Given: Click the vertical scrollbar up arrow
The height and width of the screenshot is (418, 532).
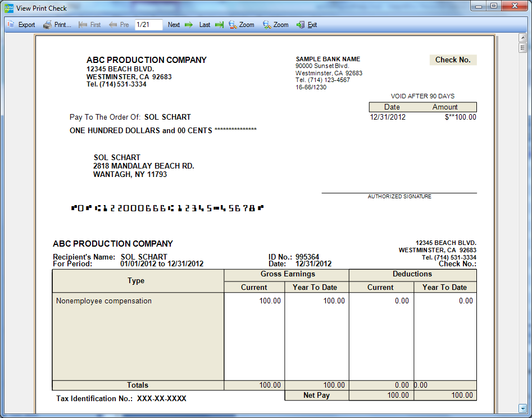Looking at the screenshot, I should tap(522, 38).
